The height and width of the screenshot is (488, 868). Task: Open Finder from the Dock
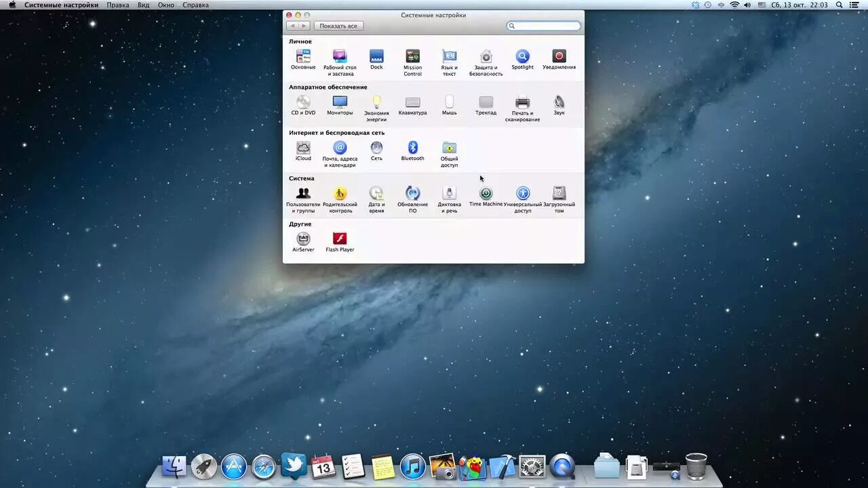click(x=174, y=466)
